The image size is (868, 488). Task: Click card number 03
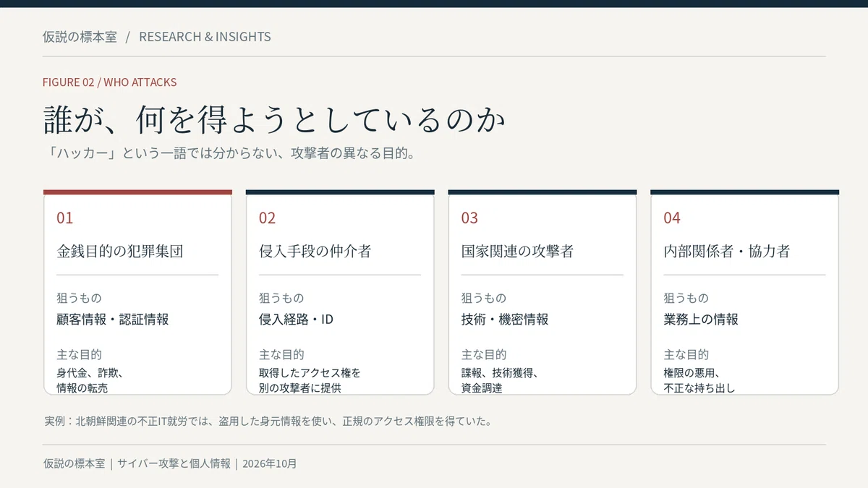469,218
